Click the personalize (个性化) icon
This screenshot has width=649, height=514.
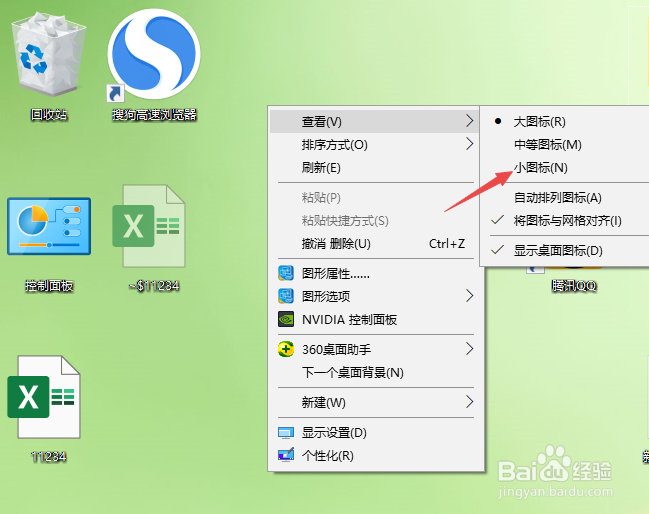[x=286, y=455]
